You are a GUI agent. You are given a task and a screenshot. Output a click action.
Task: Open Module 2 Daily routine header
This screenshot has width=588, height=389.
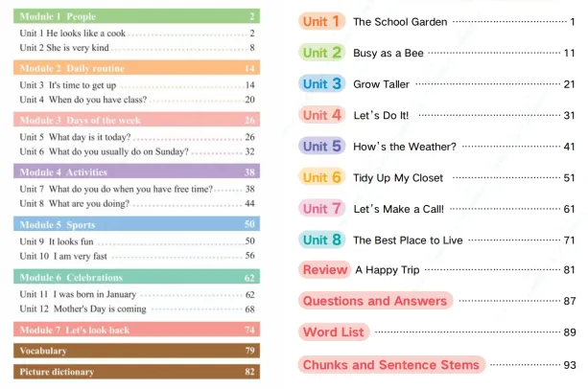pyautogui.click(x=136, y=68)
